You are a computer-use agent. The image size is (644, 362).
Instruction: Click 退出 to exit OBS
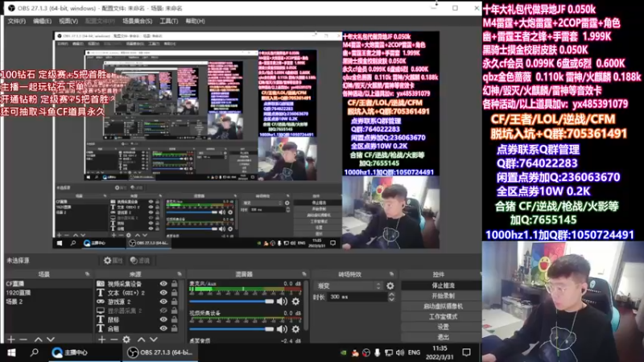(443, 337)
